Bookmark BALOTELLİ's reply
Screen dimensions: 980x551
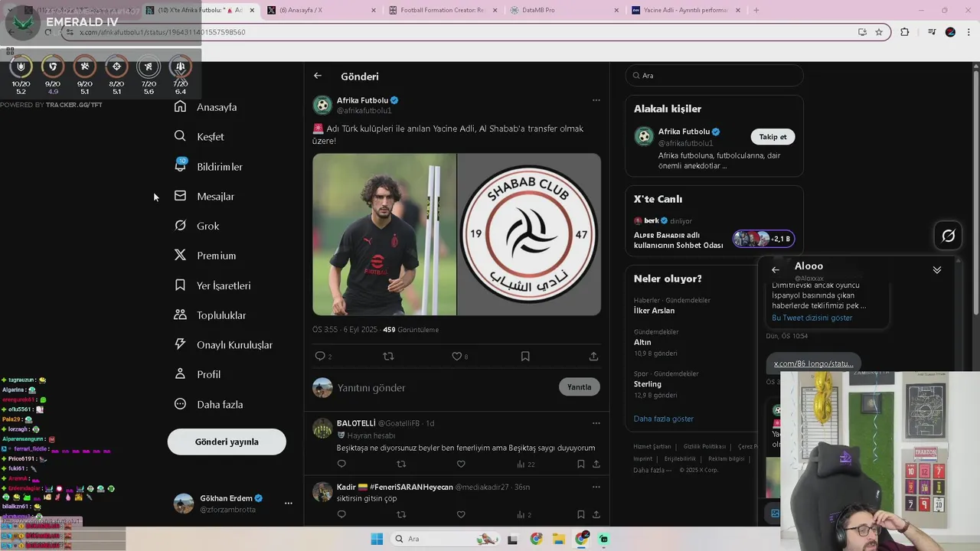pyautogui.click(x=581, y=464)
